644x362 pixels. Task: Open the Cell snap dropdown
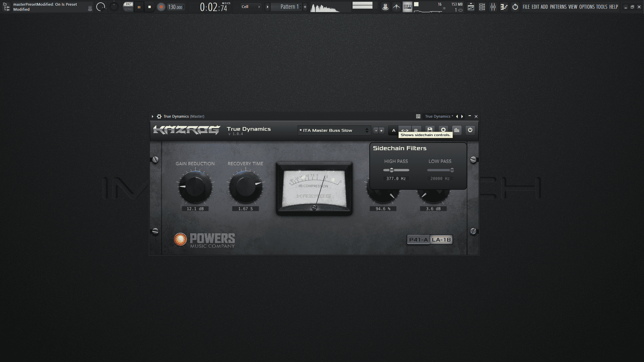tap(251, 7)
